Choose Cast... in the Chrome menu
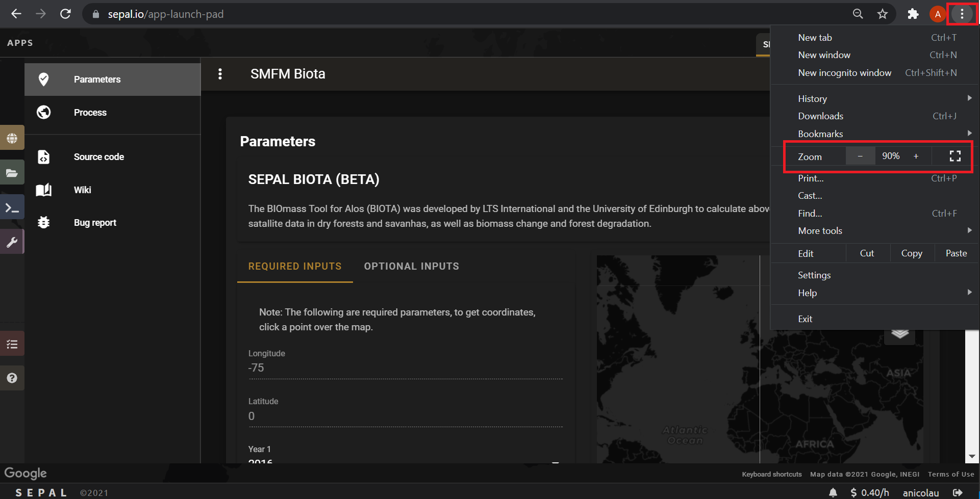This screenshot has width=980, height=499. coord(875,196)
